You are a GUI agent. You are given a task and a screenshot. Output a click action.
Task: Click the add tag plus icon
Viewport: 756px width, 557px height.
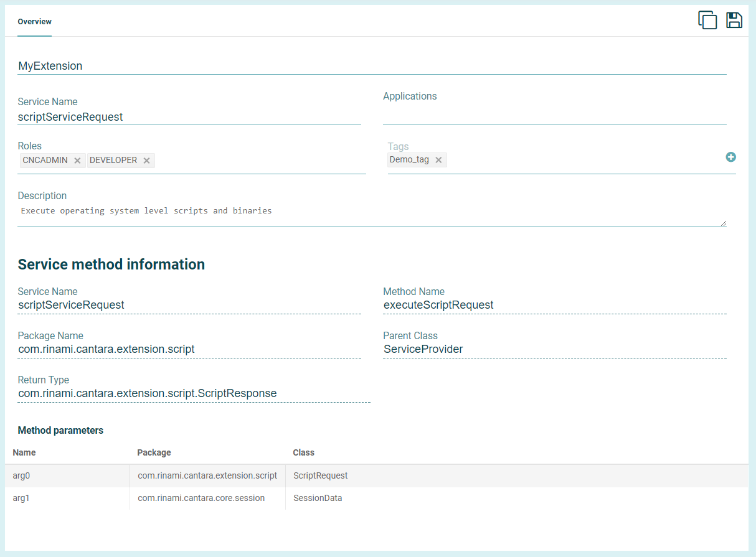coord(731,157)
